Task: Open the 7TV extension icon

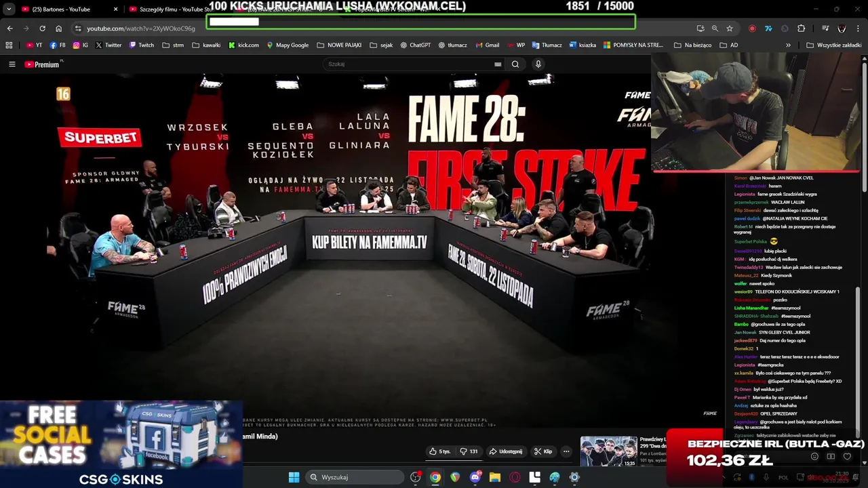Action: click(768, 28)
